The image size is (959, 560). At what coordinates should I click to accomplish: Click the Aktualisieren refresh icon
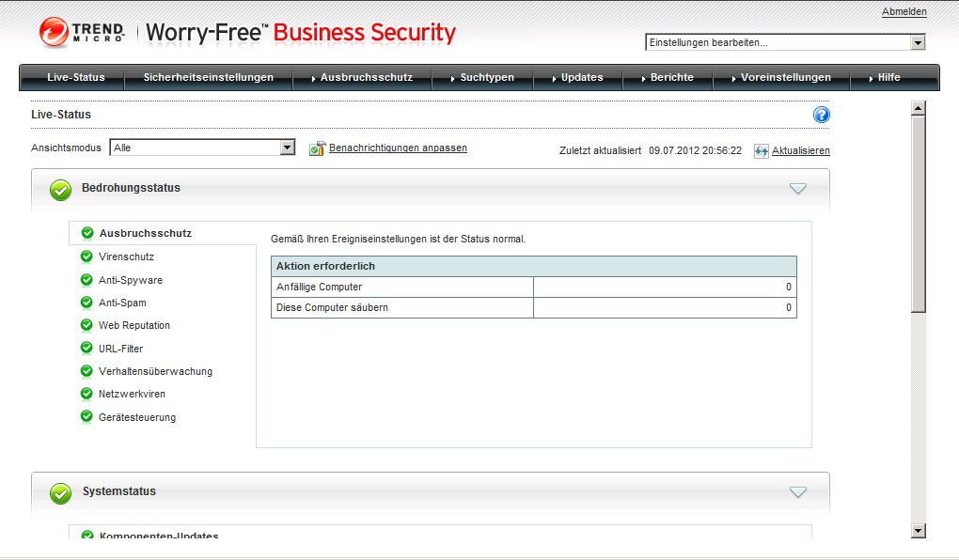coord(762,150)
